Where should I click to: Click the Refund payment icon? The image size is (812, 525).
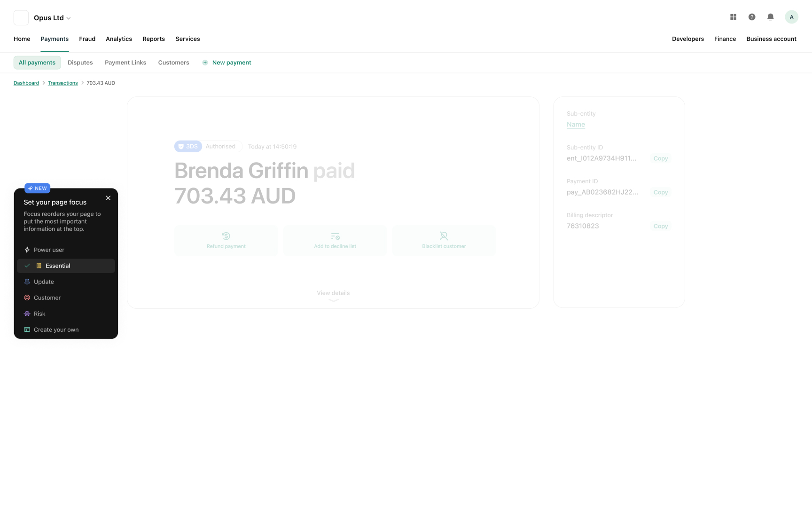[226, 236]
